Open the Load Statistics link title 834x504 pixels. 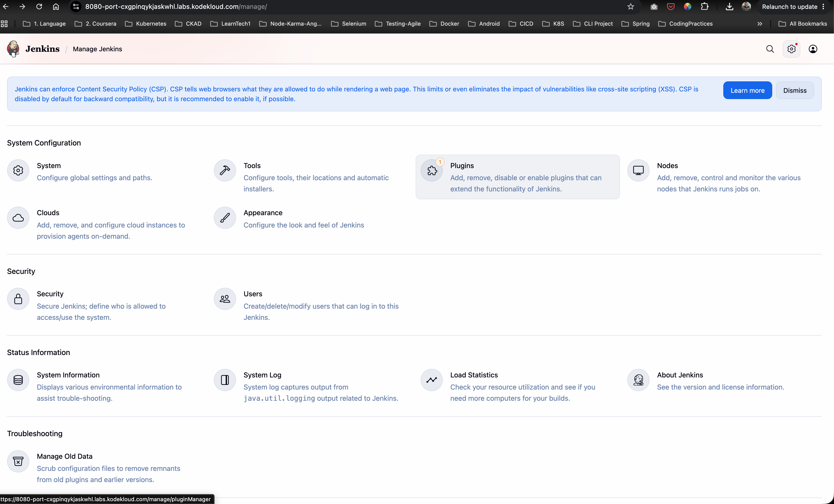click(x=474, y=375)
